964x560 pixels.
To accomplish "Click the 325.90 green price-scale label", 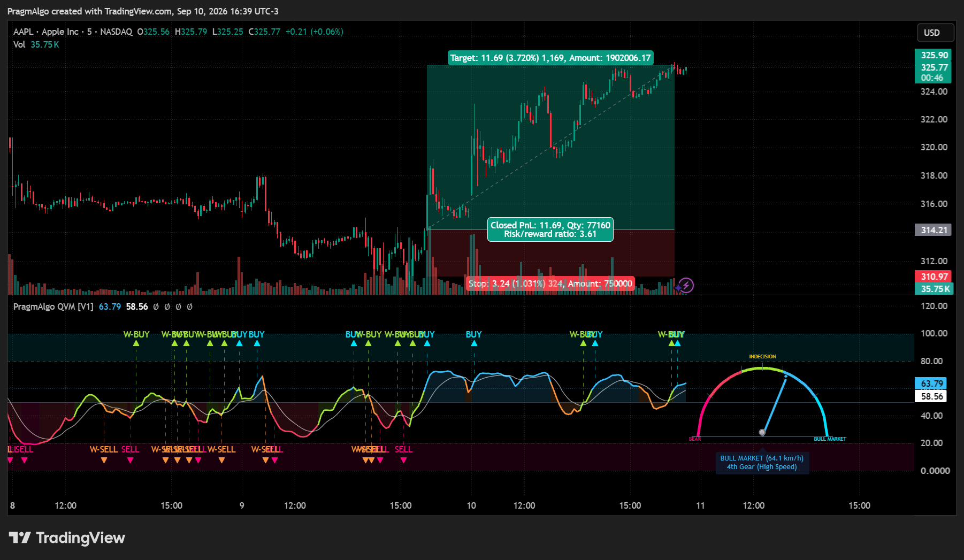I will tap(934, 55).
